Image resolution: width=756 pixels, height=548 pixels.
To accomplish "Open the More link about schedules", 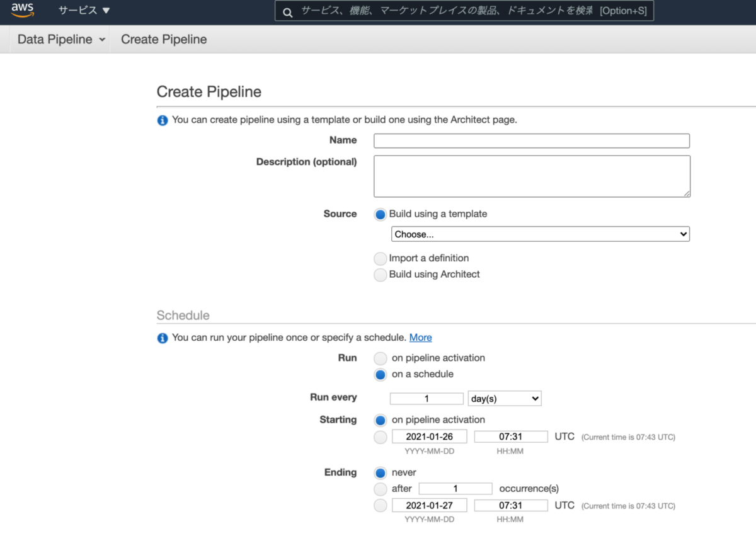I will pyautogui.click(x=420, y=338).
